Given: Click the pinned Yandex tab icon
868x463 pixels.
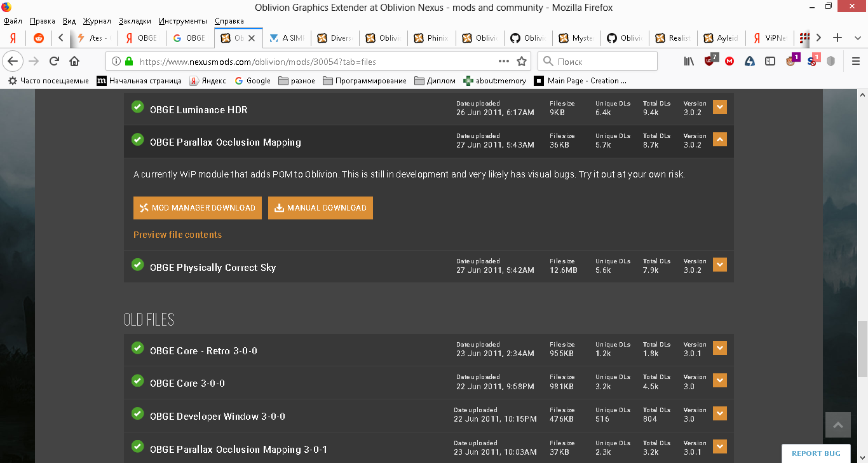Looking at the screenshot, I should 13,38.
